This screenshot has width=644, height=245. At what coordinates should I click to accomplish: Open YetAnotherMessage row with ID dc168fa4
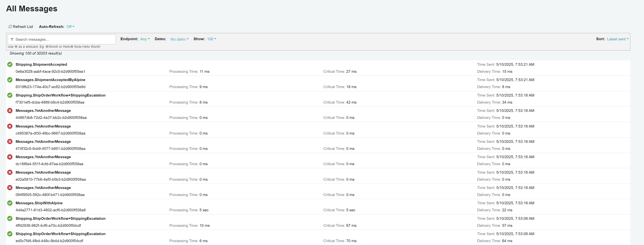coord(43,157)
